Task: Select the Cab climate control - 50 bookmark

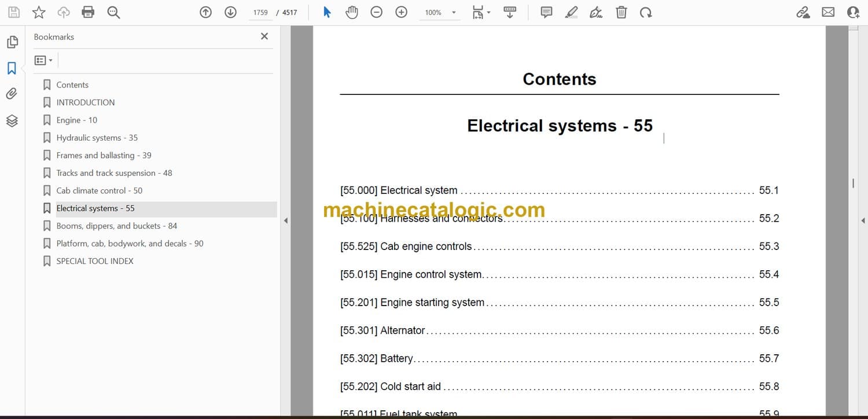Action: pos(99,190)
